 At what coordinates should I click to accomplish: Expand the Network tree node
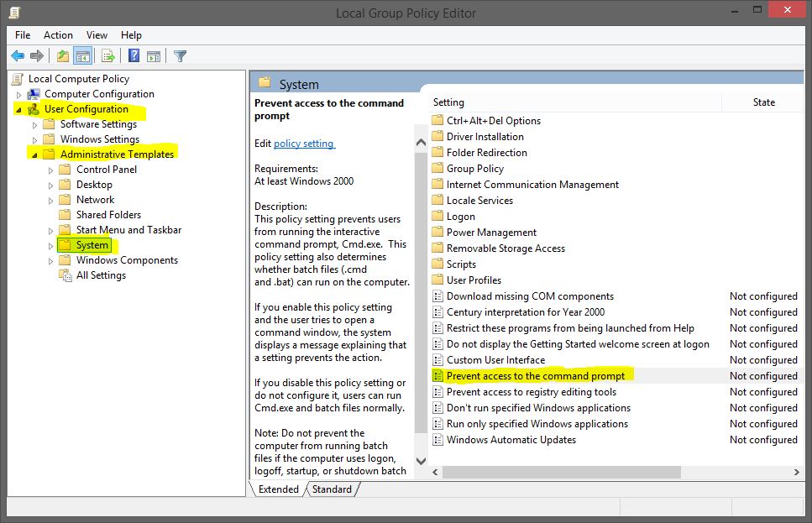50,201
